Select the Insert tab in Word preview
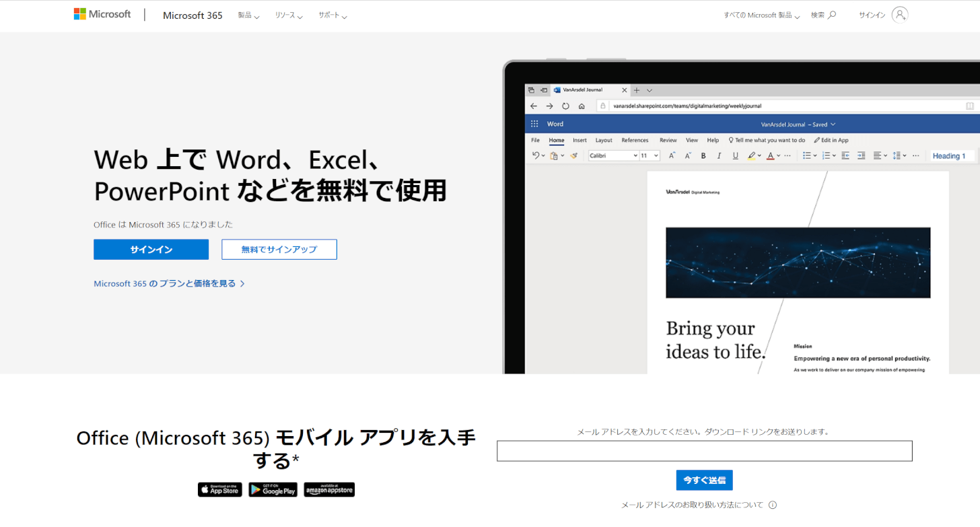 [x=580, y=140]
